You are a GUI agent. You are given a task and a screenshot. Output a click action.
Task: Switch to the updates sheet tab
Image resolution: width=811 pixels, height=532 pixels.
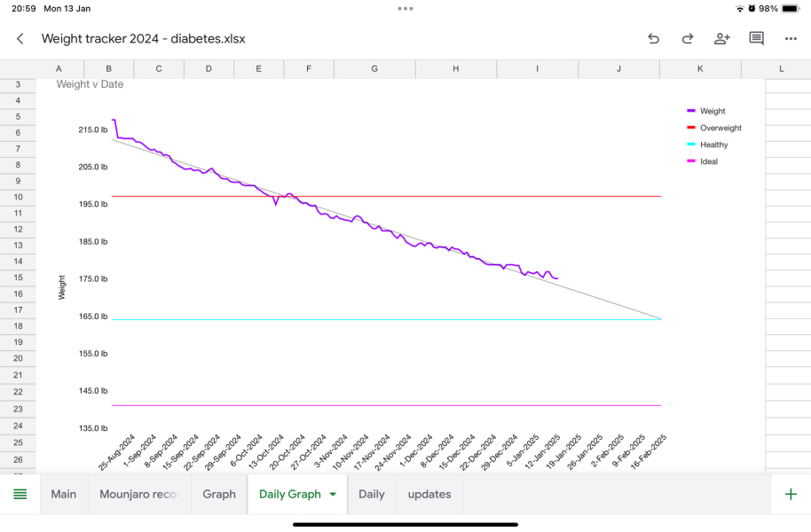click(429, 494)
